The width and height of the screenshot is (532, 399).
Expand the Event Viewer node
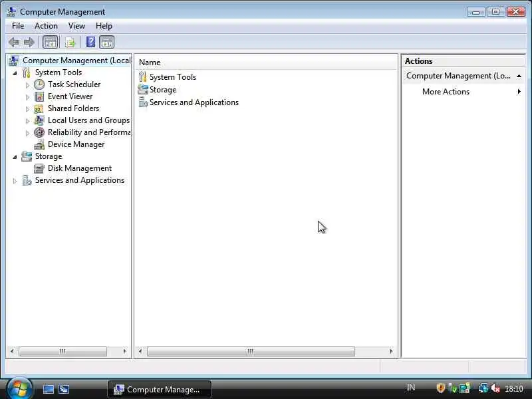point(27,97)
